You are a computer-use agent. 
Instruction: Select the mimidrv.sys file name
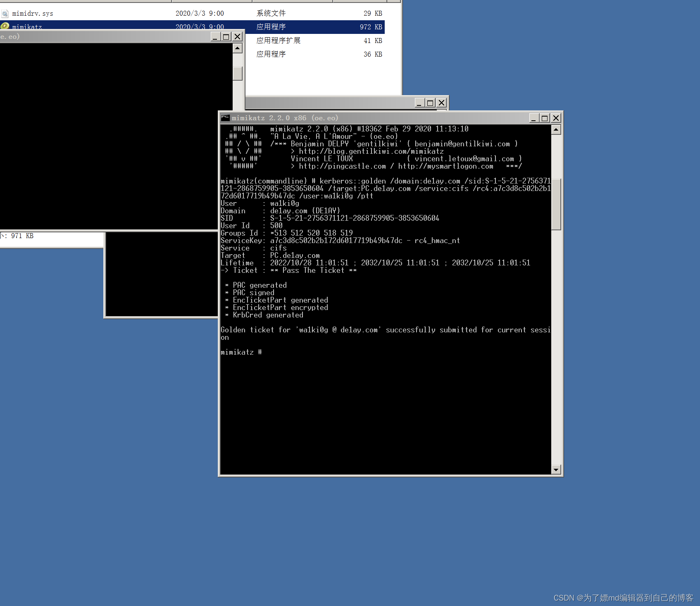[33, 14]
